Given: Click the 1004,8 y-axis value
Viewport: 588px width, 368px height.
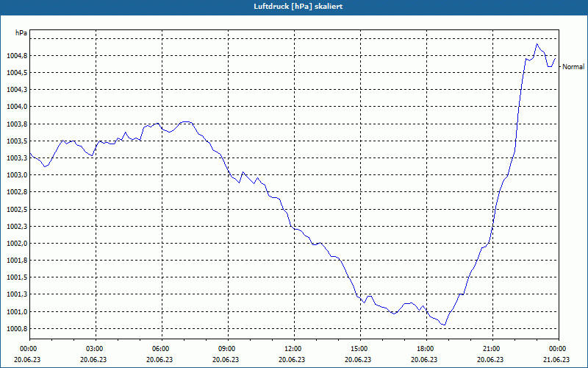Looking at the screenshot, I should 17,56.
